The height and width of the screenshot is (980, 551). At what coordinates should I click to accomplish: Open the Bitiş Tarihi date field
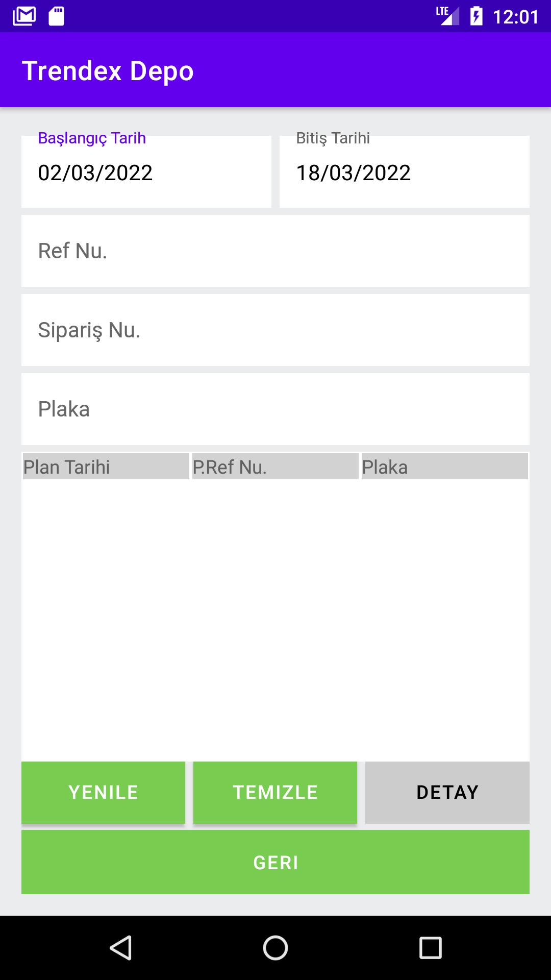tap(405, 171)
